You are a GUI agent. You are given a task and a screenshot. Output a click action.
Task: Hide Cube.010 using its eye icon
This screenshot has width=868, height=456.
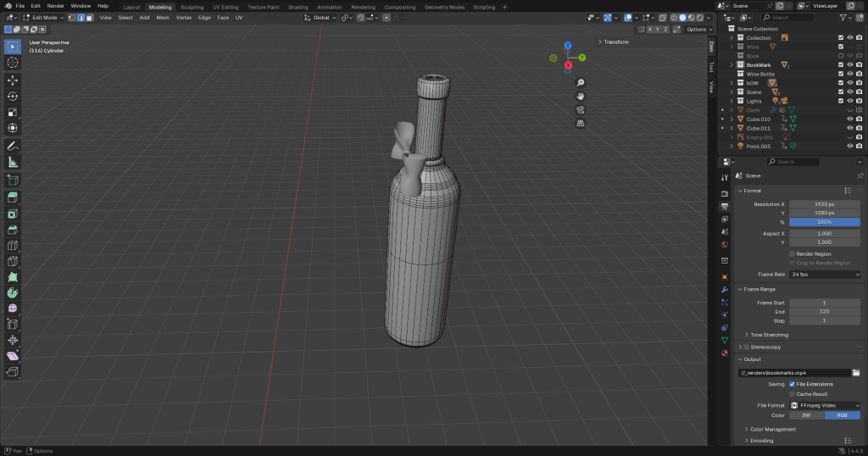[x=849, y=120]
